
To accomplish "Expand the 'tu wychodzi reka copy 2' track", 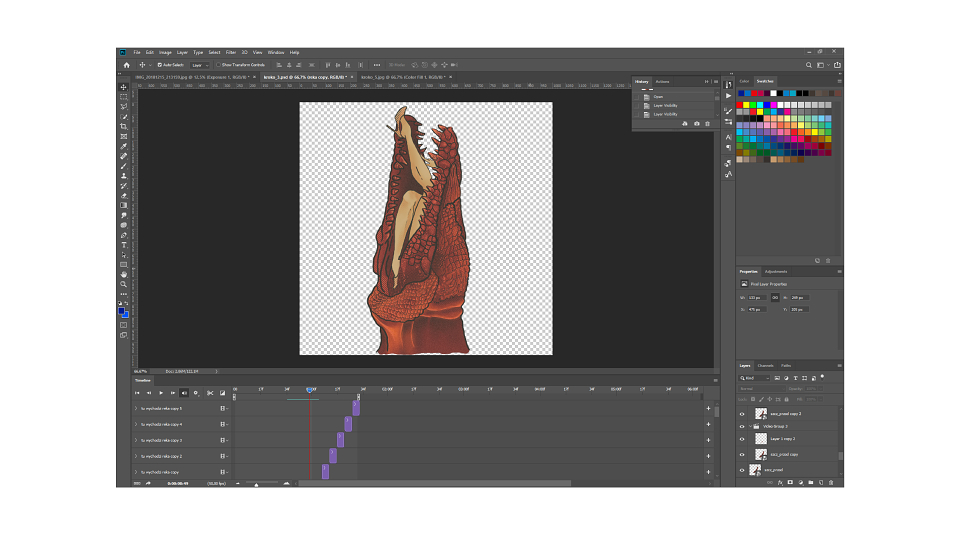I will tap(136, 456).
